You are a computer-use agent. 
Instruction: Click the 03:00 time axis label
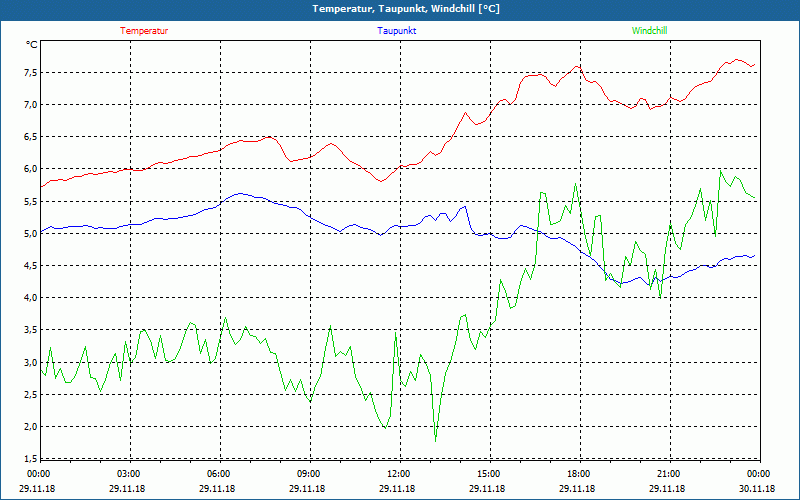click(127, 474)
